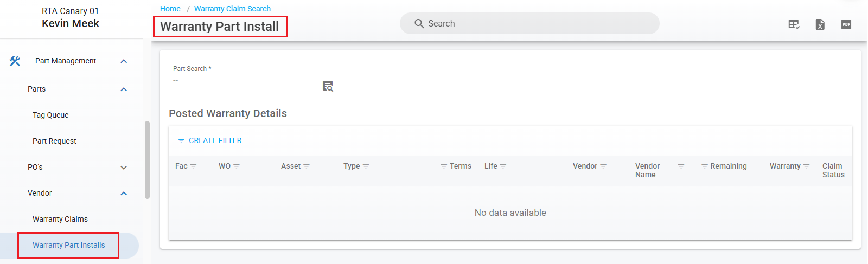Open the Life column filter icon
This screenshot has height=264, width=868.
click(503, 166)
